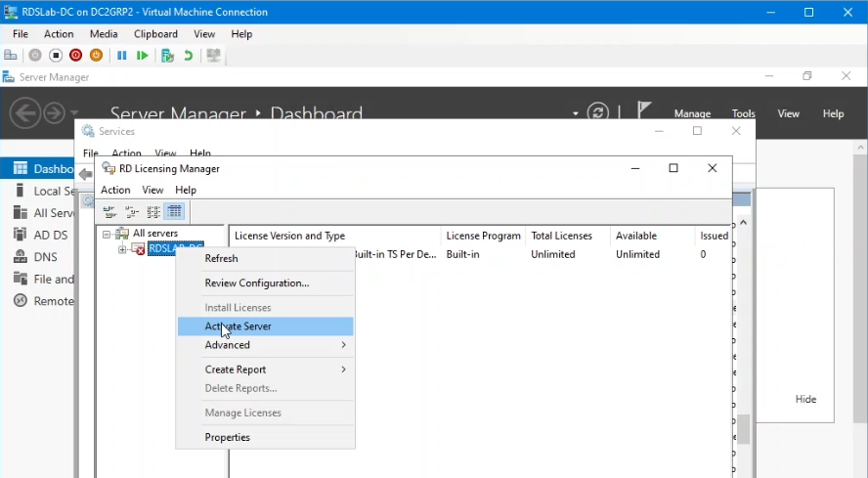Open the Server Manager Tools menu
This screenshot has width=868, height=478.
tap(743, 113)
